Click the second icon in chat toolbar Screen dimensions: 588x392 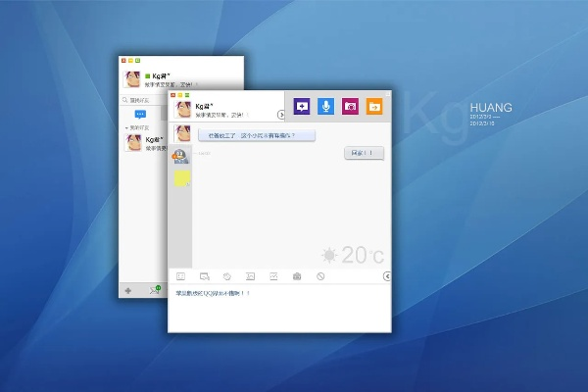pos(204,276)
